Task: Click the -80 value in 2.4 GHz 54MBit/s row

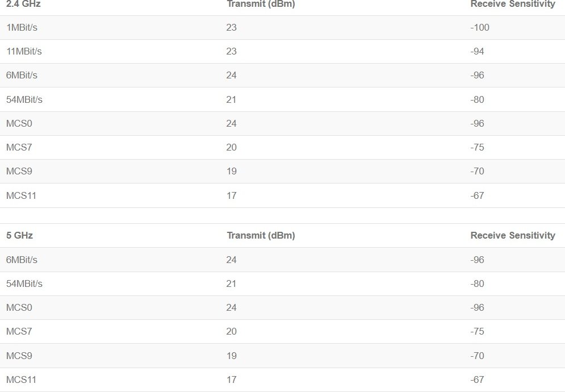Action: [x=478, y=99]
